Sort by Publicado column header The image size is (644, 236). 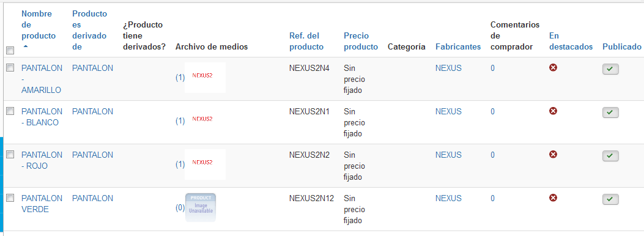(x=622, y=47)
